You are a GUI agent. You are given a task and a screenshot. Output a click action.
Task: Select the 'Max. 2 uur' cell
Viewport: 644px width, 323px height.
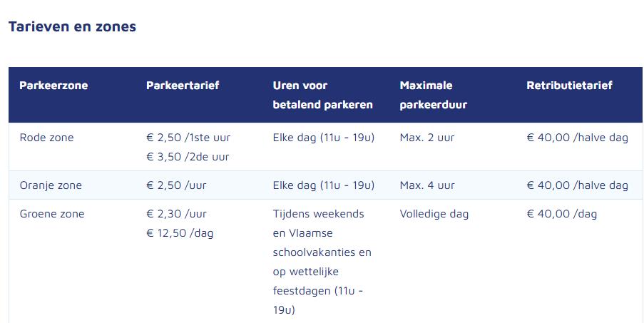[x=426, y=138]
